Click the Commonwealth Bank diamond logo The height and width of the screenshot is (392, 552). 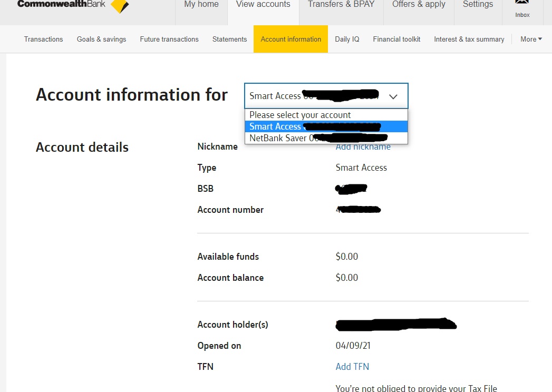tap(120, 5)
